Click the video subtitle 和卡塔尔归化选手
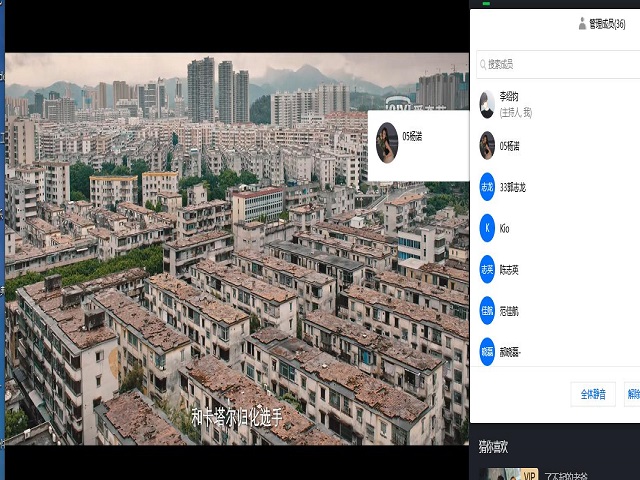 tap(237, 418)
